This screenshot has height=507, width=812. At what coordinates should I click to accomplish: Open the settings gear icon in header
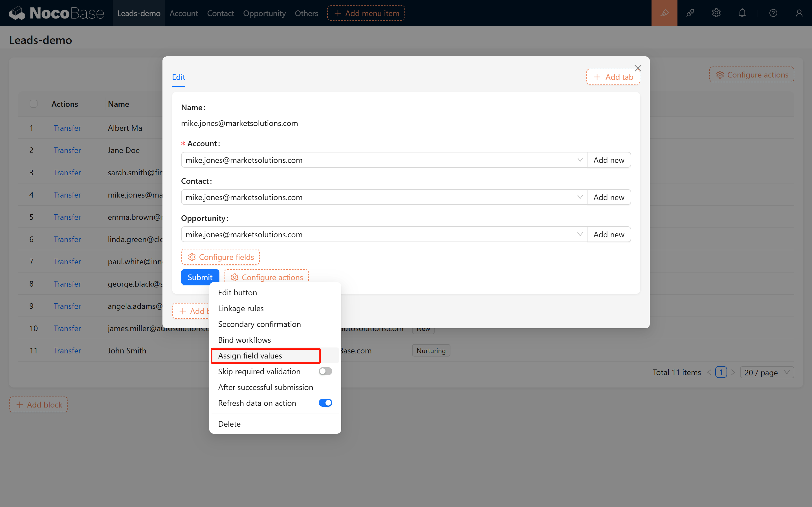(716, 13)
